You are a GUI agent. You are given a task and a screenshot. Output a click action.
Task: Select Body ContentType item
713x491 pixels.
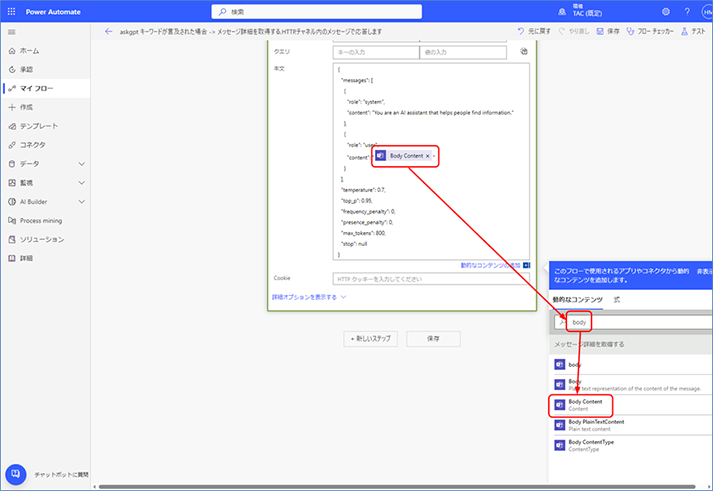631,445
